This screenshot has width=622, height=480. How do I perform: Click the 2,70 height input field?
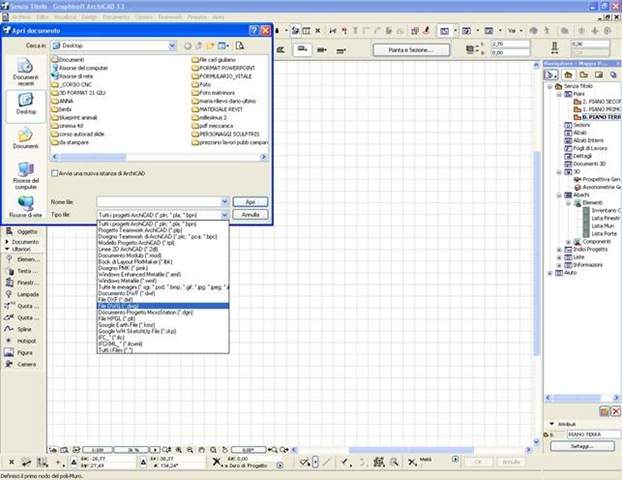click(511, 44)
